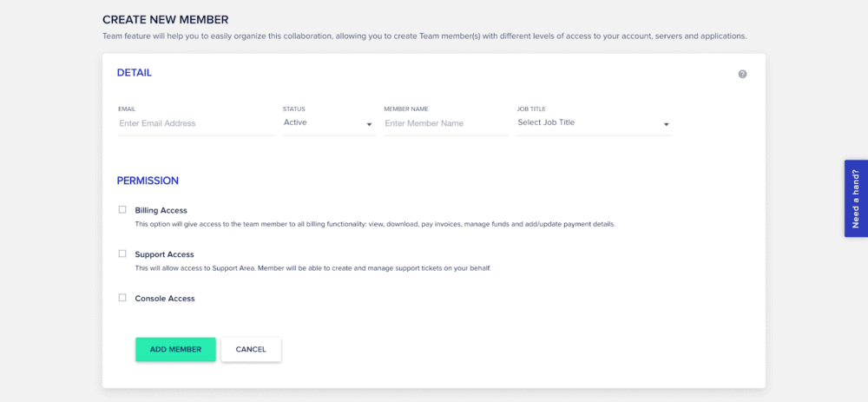Enable the Billing Access checkbox
This screenshot has width=868, height=402.
pyautogui.click(x=122, y=209)
